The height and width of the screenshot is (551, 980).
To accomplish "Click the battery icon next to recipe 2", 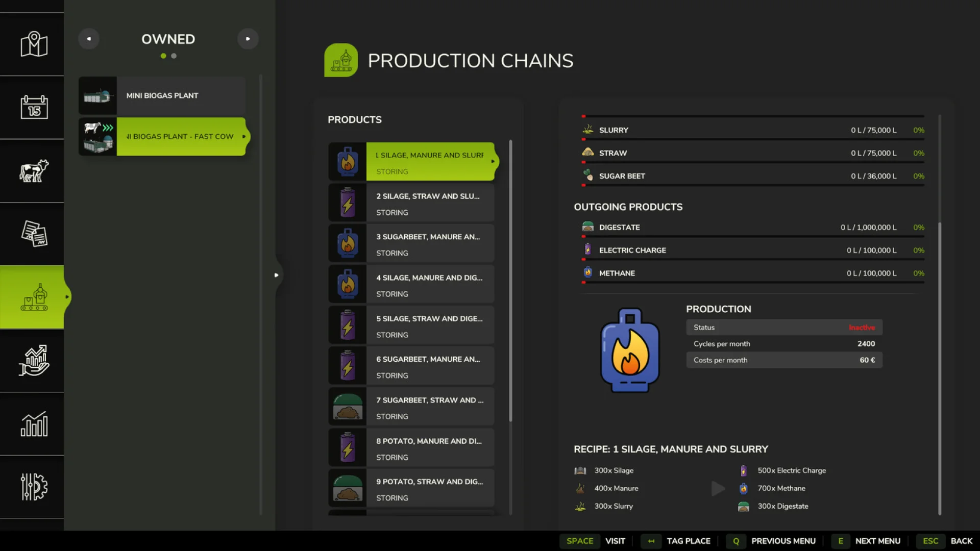I will pyautogui.click(x=348, y=202).
